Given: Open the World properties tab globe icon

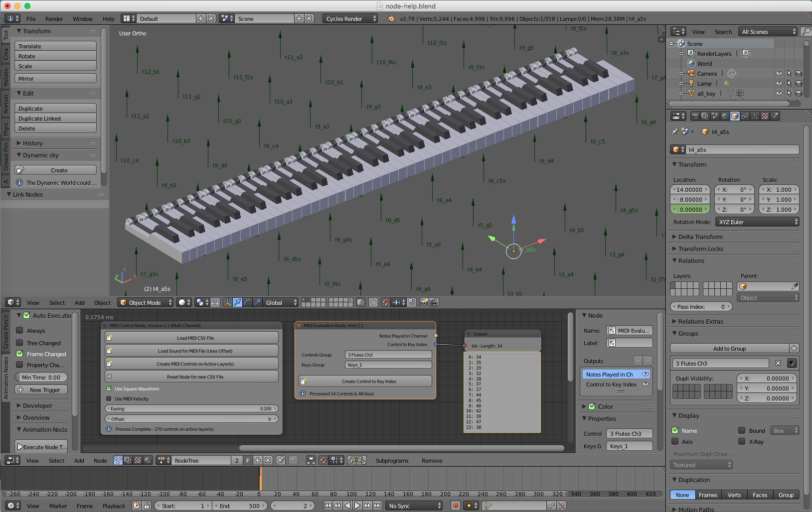Looking at the screenshot, I should pos(725,116).
